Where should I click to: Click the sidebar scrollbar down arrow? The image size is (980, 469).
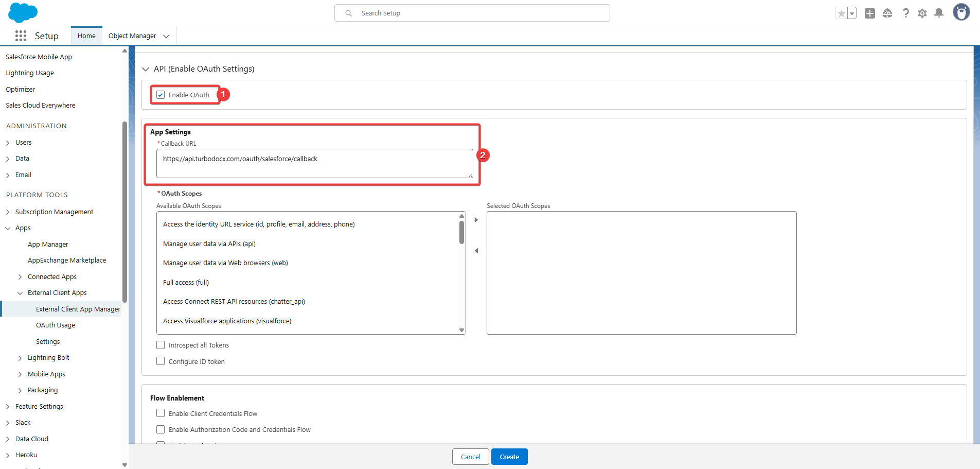124,465
